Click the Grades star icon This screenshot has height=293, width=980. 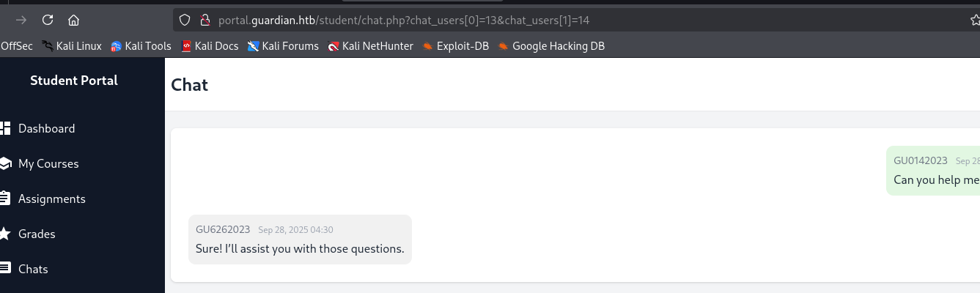coord(4,234)
